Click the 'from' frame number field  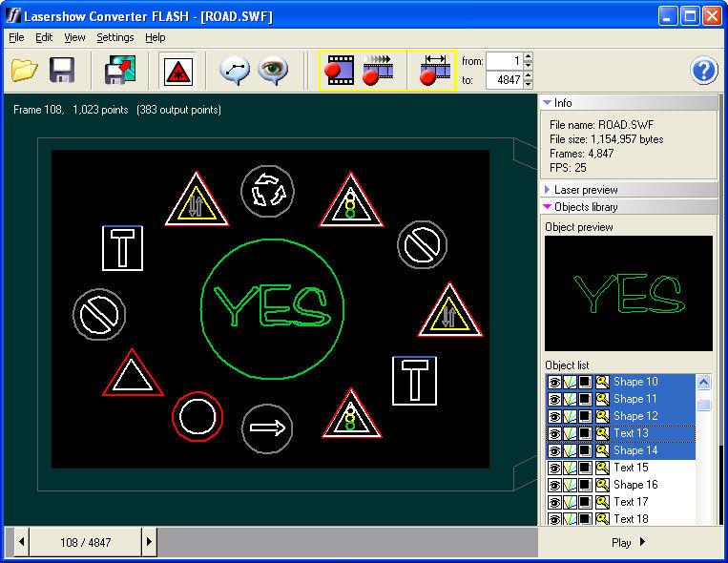tap(504, 61)
